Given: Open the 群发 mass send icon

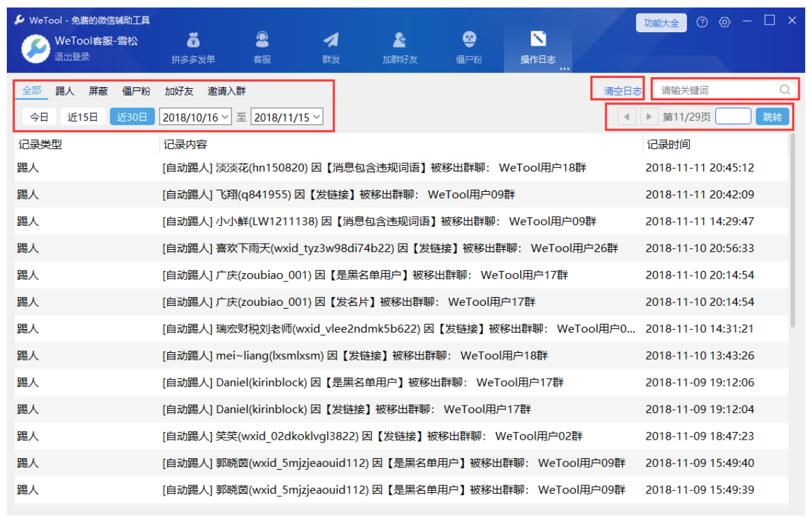Looking at the screenshot, I should [331, 40].
